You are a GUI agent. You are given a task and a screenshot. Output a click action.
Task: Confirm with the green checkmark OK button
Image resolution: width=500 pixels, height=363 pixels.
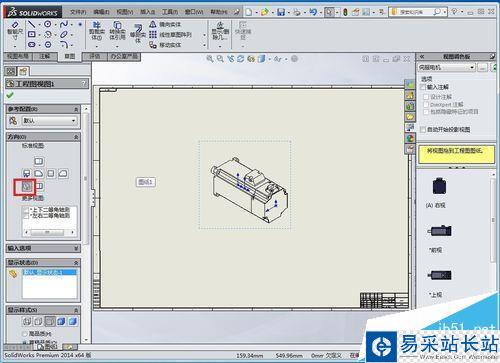pyautogui.click(x=10, y=96)
